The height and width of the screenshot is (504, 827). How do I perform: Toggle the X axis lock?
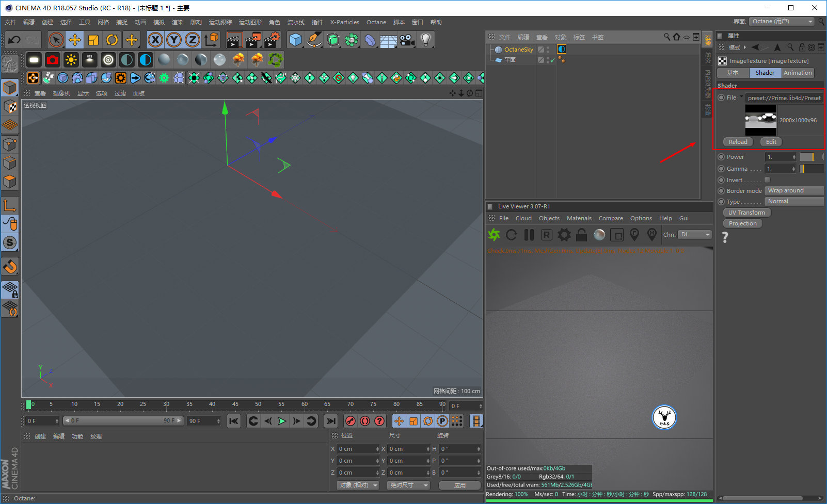pos(155,40)
